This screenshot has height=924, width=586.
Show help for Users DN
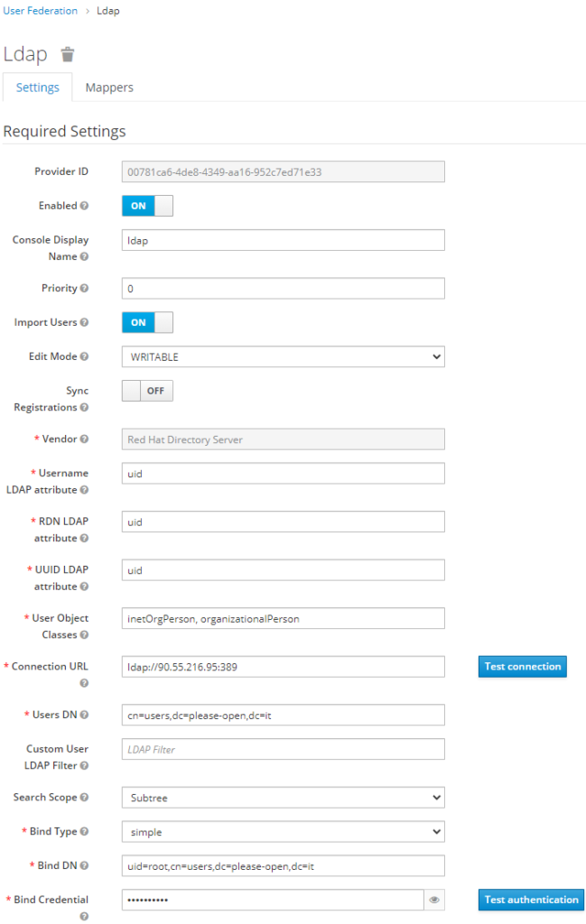(x=84, y=715)
